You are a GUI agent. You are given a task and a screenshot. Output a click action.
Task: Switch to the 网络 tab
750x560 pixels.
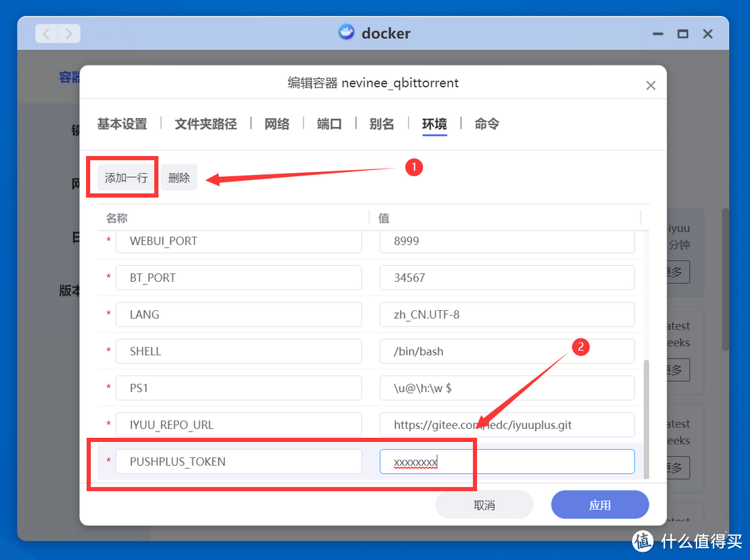click(x=277, y=124)
